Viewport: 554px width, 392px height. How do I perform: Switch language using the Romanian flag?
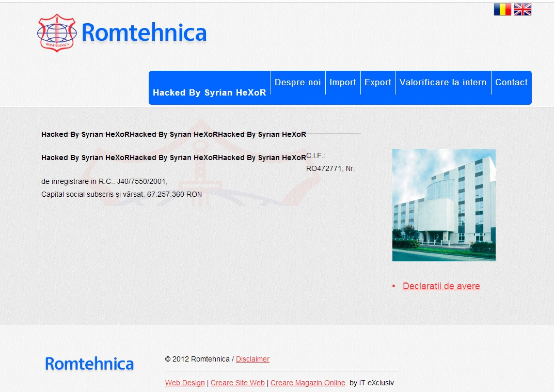(502, 9)
